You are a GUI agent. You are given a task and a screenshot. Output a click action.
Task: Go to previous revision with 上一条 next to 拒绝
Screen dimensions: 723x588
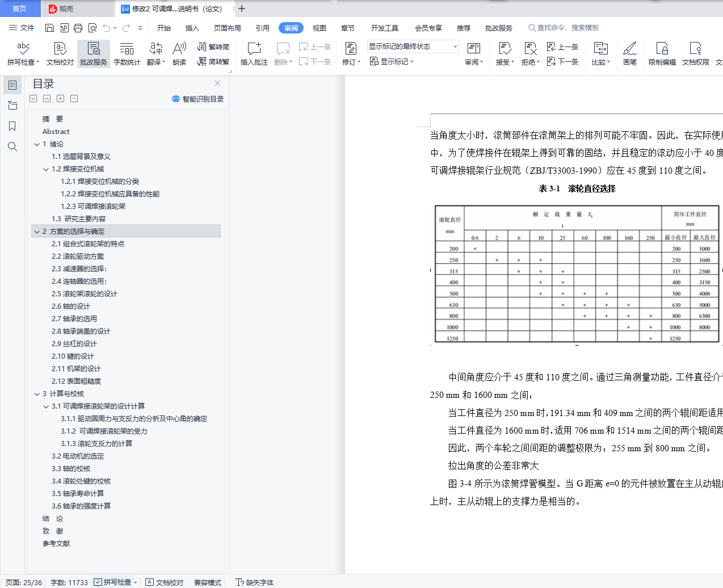(563, 47)
